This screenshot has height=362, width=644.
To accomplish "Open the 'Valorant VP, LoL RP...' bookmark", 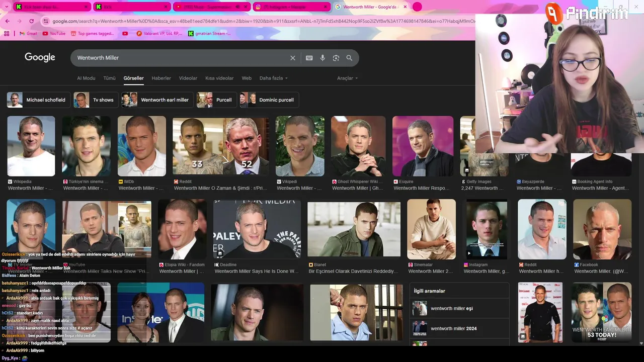I will coord(159,34).
